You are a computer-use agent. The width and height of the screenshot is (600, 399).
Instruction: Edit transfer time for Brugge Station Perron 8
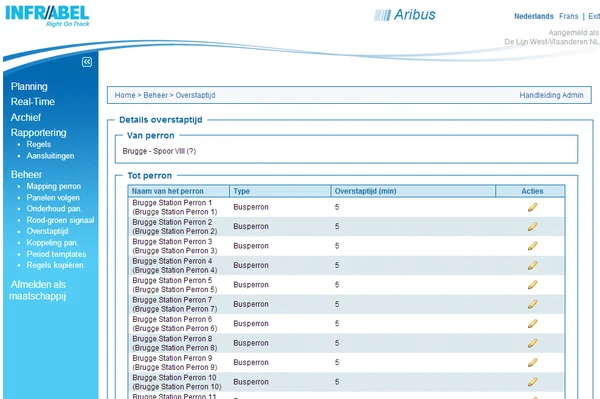(532, 343)
